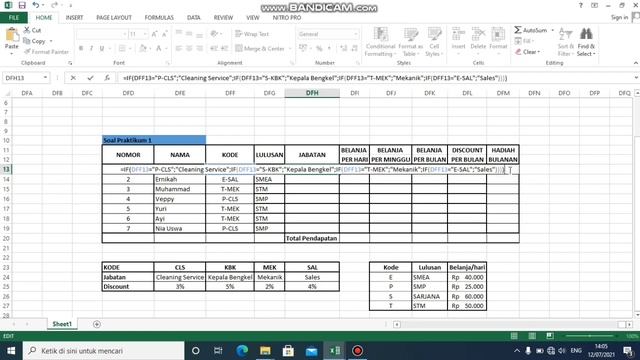Click the Copy icon
Image resolution: width=640 pixels, height=360 pixels.
[27, 41]
